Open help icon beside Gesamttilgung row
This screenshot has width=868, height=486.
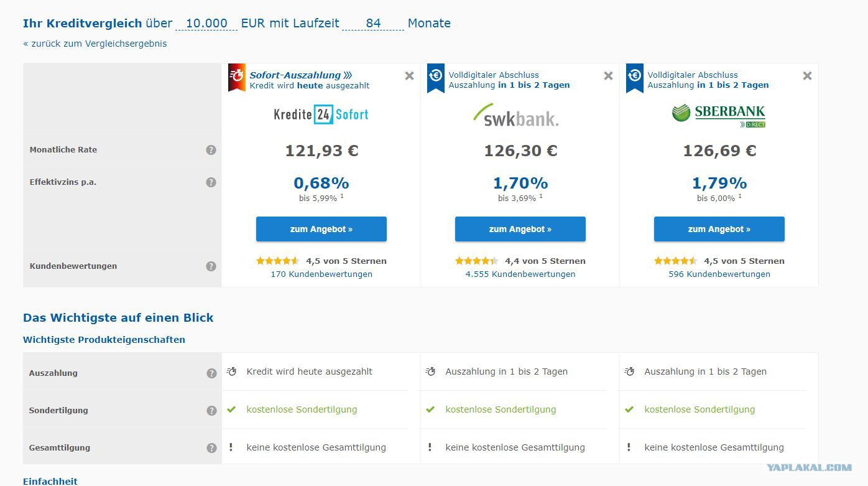pos(211,448)
